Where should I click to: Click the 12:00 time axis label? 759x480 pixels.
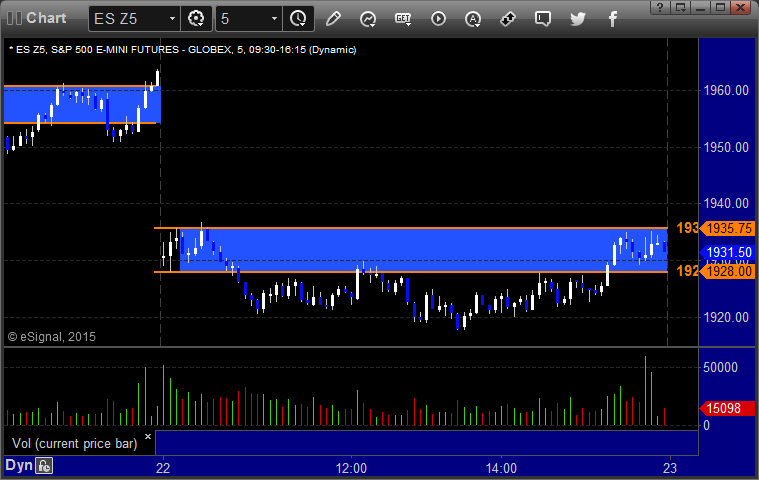tap(351, 468)
